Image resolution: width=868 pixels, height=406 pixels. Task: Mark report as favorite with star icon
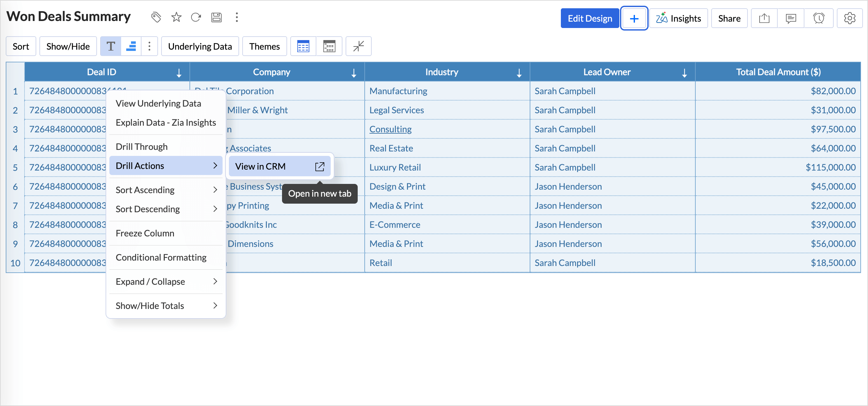[176, 17]
